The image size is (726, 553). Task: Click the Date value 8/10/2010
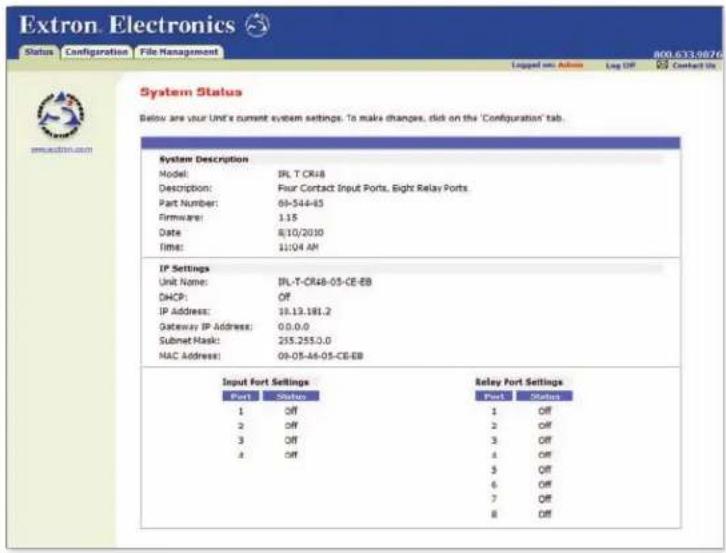click(300, 233)
